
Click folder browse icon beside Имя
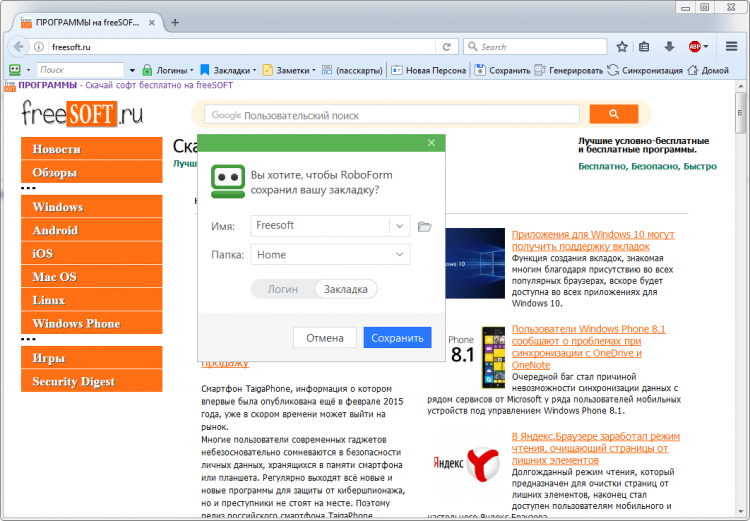tap(424, 226)
